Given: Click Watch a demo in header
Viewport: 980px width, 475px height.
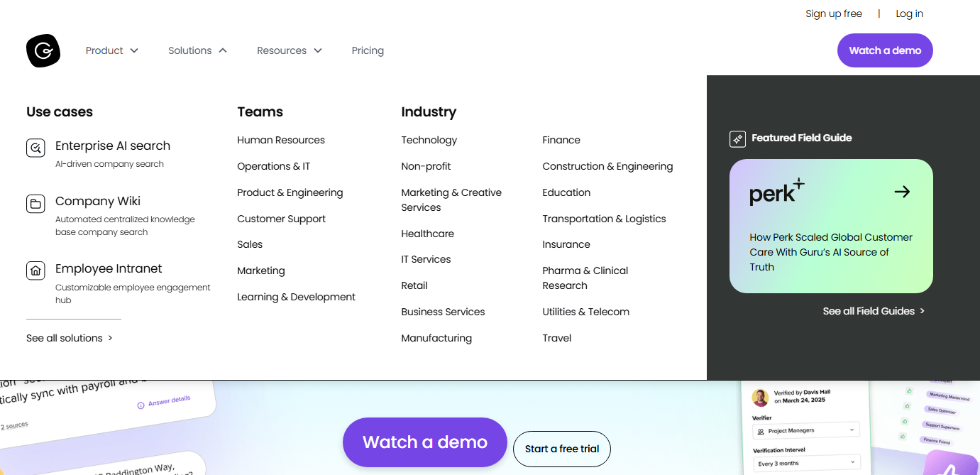Looking at the screenshot, I should (x=885, y=50).
